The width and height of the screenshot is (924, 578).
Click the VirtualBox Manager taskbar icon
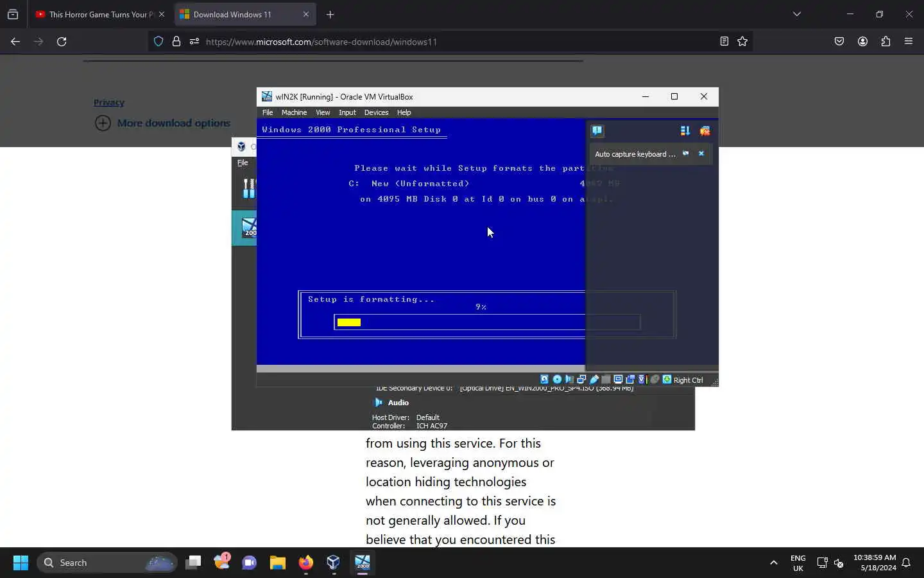click(334, 563)
